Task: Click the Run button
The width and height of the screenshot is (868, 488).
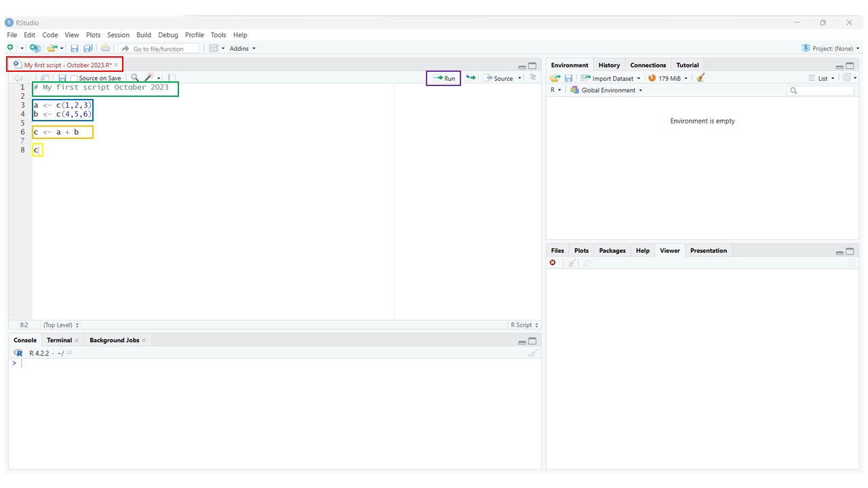Action: click(443, 79)
